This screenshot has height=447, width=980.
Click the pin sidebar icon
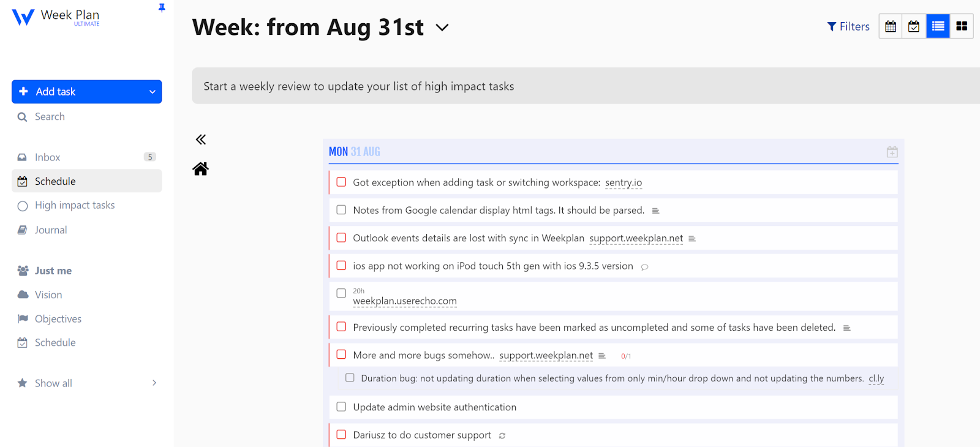click(162, 8)
